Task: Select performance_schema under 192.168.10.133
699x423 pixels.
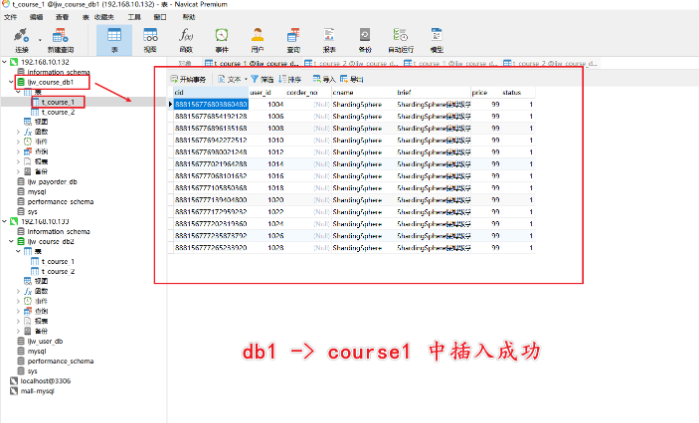Action: [60, 361]
